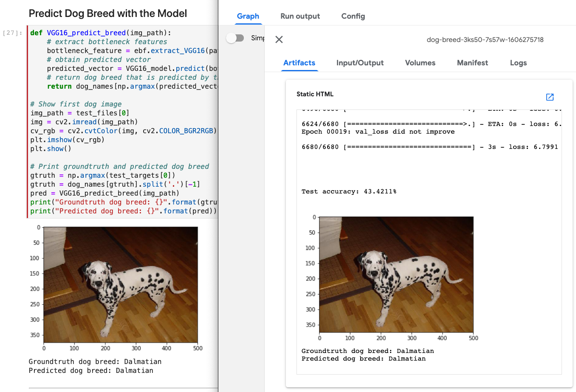Click the 6624/6680 progress line
The width and height of the screenshot is (576, 392).
(x=432, y=124)
